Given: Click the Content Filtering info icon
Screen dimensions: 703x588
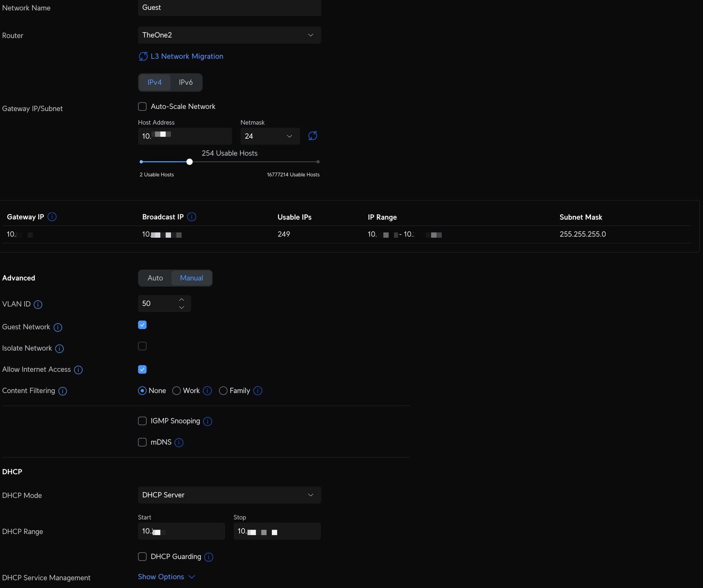Looking at the screenshot, I should 62,391.
